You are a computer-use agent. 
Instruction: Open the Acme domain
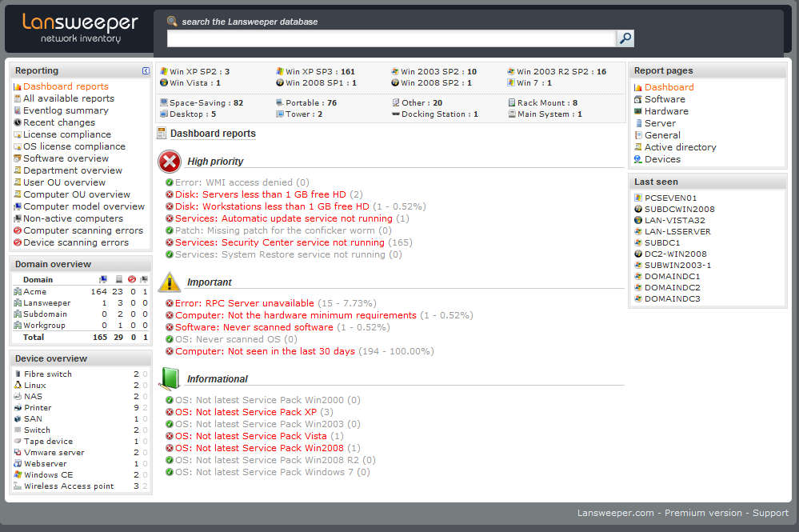(34, 291)
